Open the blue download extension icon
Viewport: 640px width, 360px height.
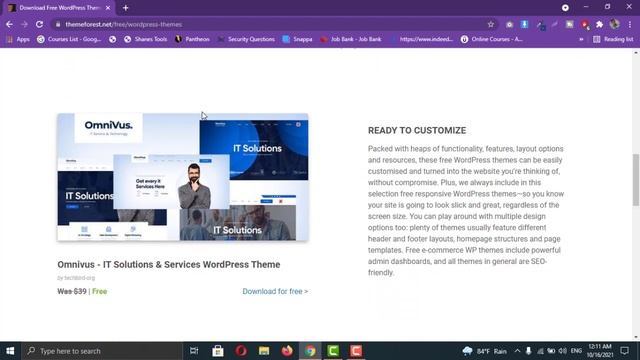coord(524,24)
